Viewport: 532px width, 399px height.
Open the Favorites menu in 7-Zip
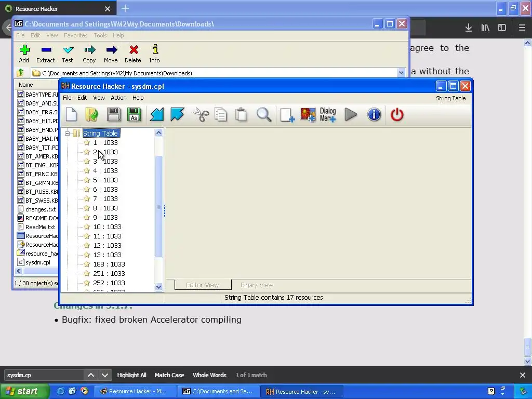click(75, 35)
